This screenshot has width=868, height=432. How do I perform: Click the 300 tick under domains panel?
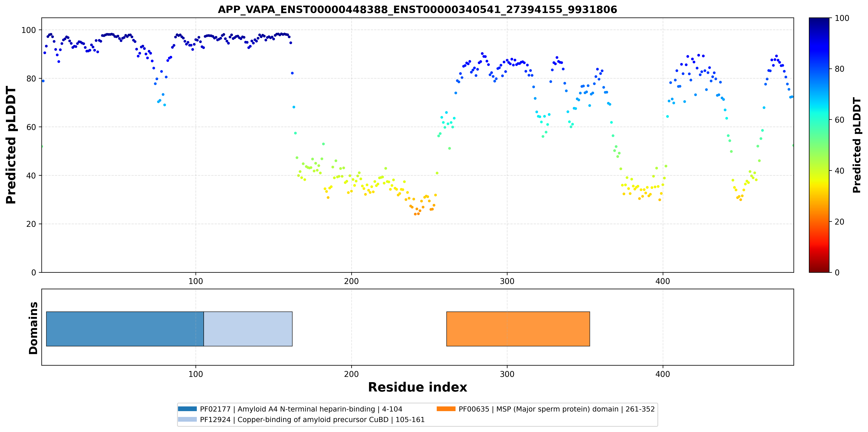pyautogui.click(x=507, y=374)
